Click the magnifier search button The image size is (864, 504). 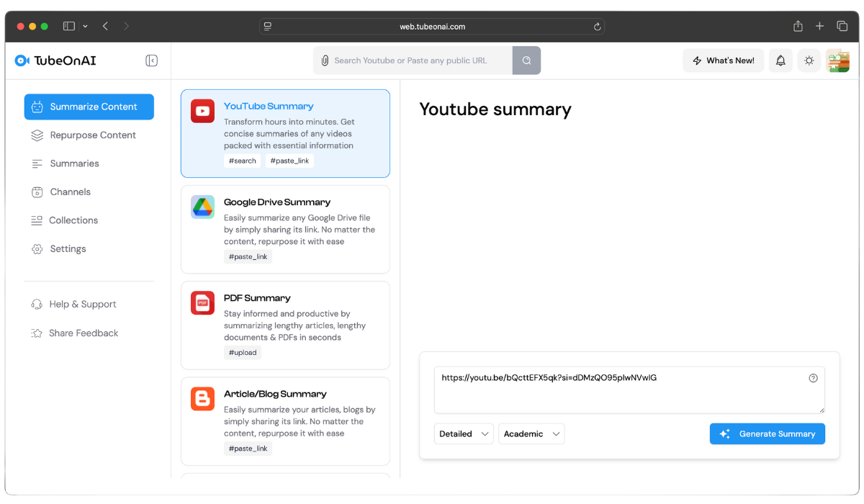click(526, 60)
